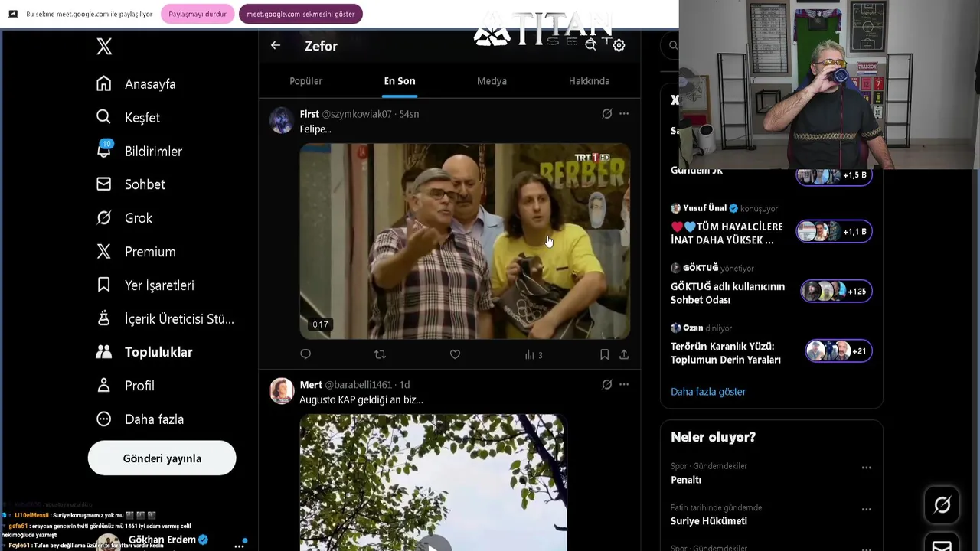Open First's profile name link

[x=309, y=114]
